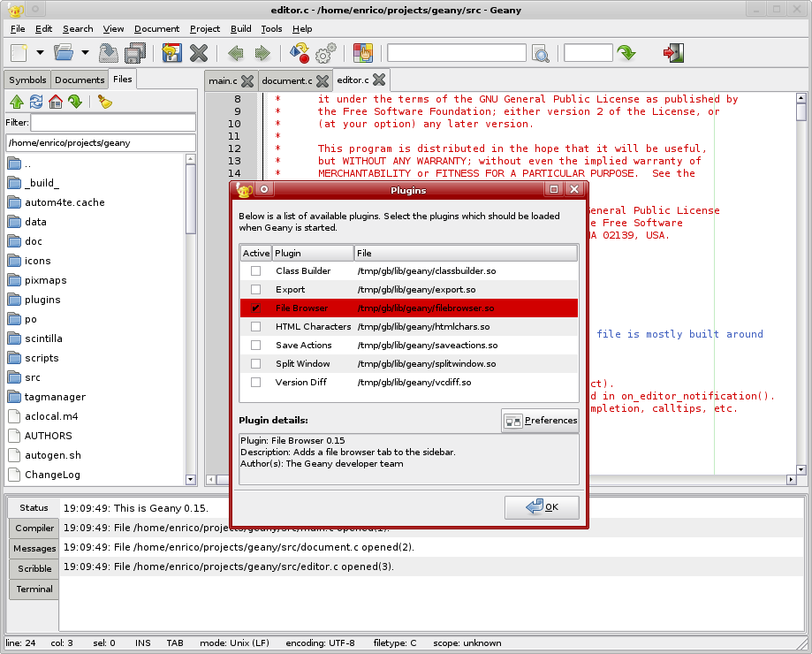The height and width of the screenshot is (654, 812).
Task: Click the Open file toolbar icon
Action: tap(64, 52)
